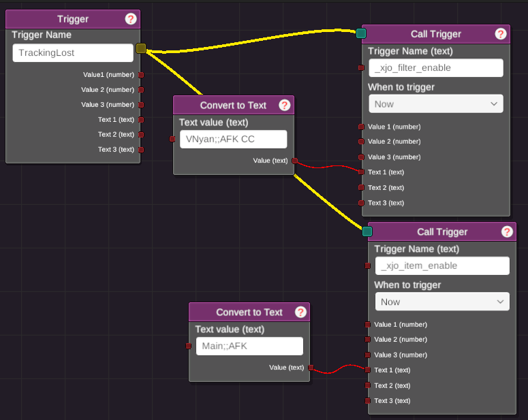Click the teal flow input of _xjo_item_enable node
The height and width of the screenshot is (420, 528).
point(367,231)
